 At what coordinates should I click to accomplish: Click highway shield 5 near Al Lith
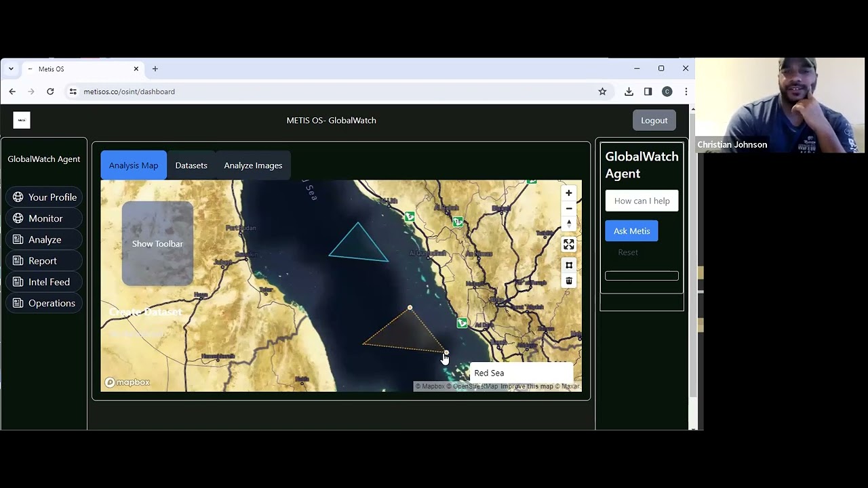pyautogui.click(x=410, y=217)
